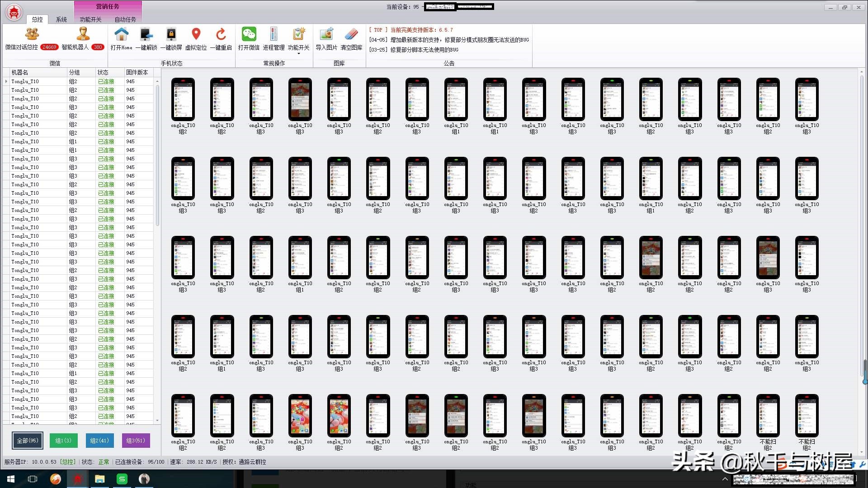Sort by 机器名 column header
868x488 pixels.
point(38,72)
